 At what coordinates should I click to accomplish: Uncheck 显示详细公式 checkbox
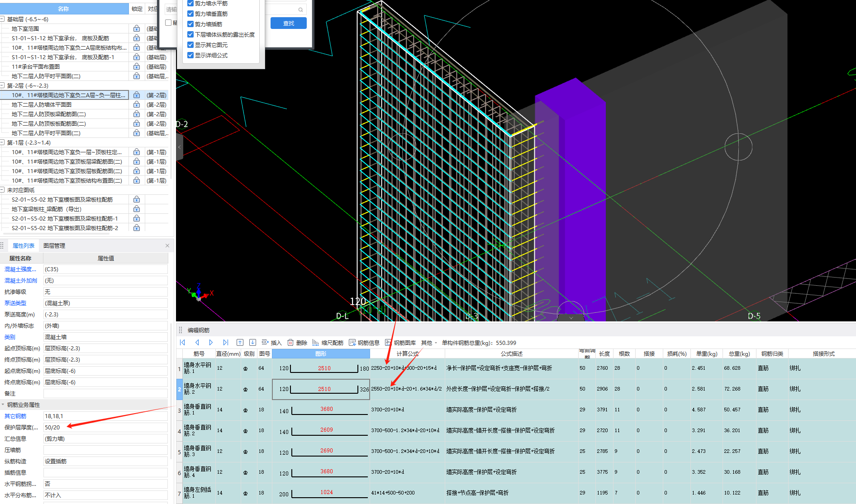pyautogui.click(x=190, y=55)
